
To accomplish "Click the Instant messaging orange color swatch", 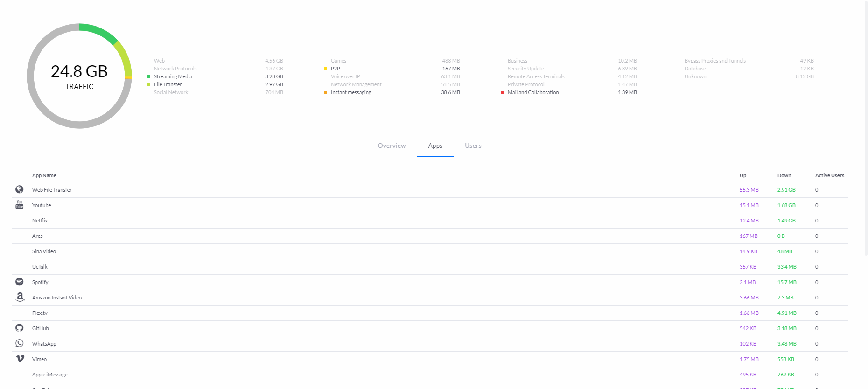I will point(325,93).
